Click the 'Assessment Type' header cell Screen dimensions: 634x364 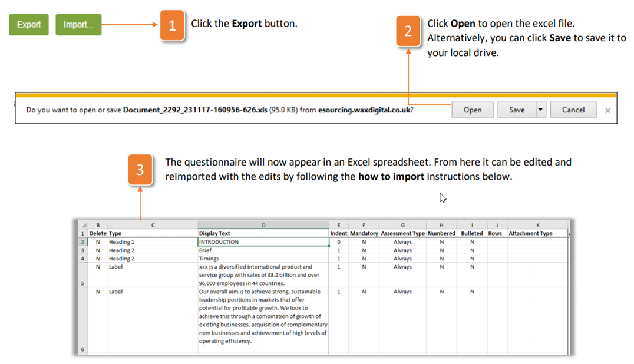[402, 233]
